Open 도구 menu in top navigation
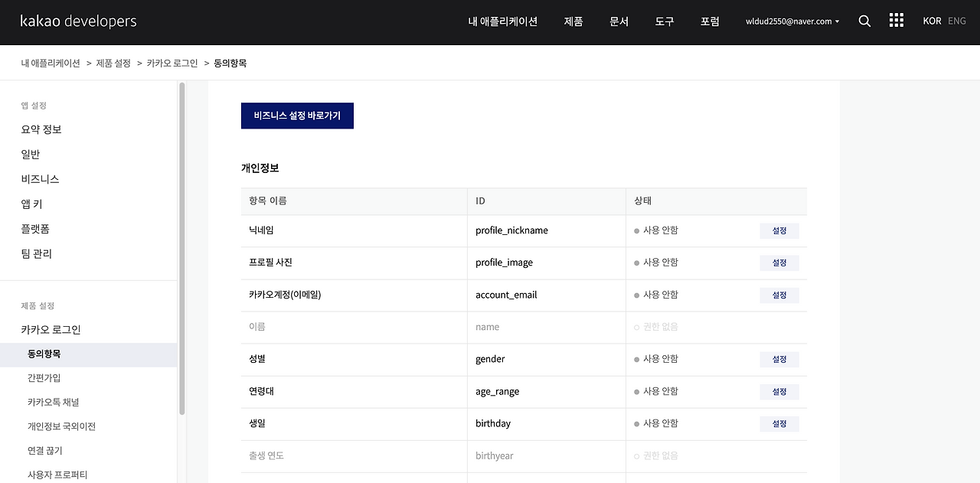This screenshot has height=483, width=980. (x=665, y=21)
